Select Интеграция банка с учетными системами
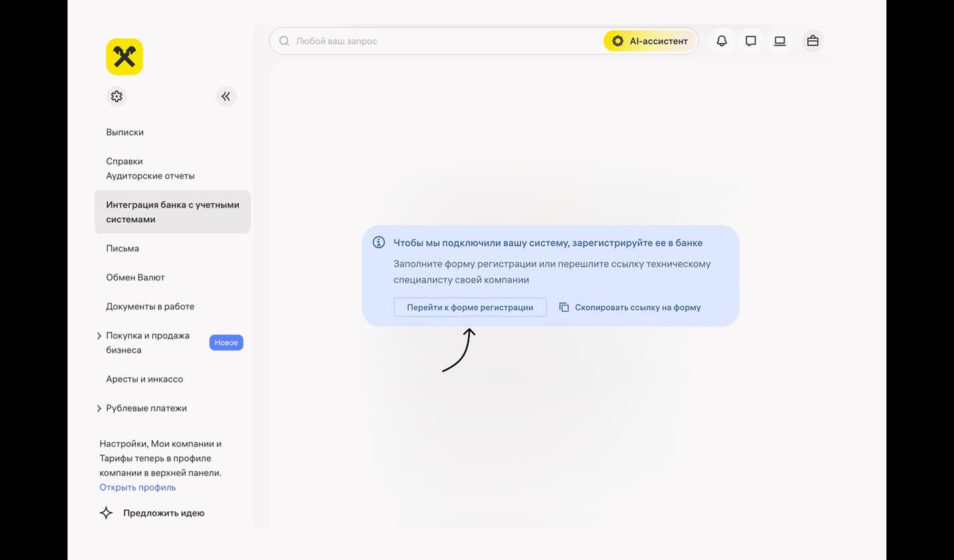Viewport: 954px width, 560px height. [173, 212]
